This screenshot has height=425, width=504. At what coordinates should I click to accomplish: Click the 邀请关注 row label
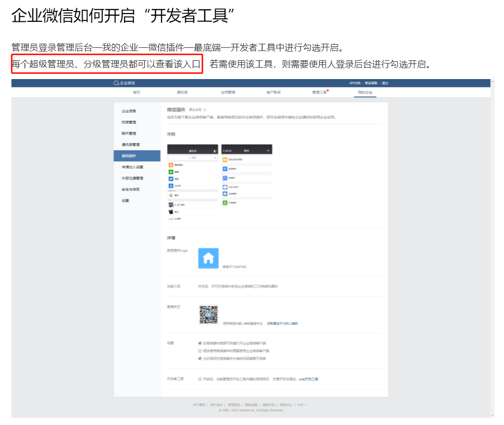point(174,307)
